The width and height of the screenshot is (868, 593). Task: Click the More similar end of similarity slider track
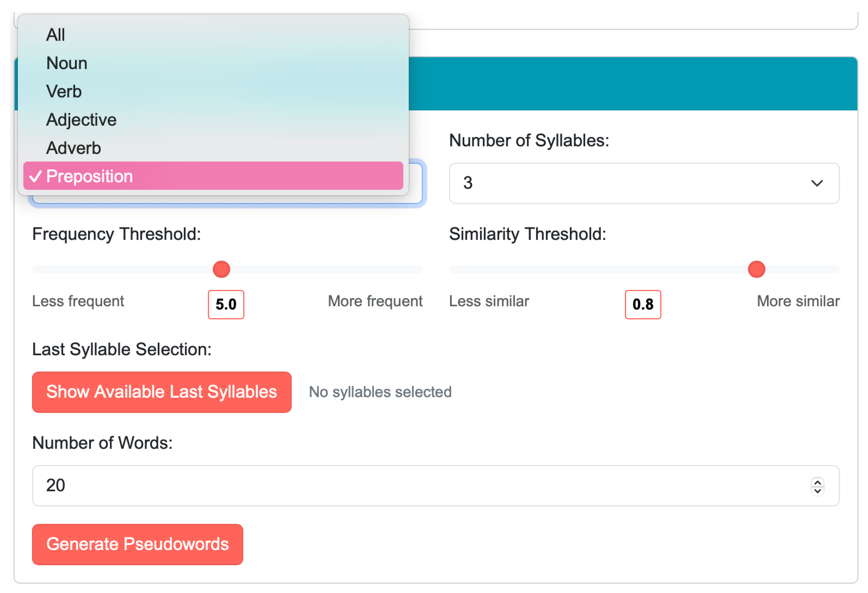pos(834,270)
